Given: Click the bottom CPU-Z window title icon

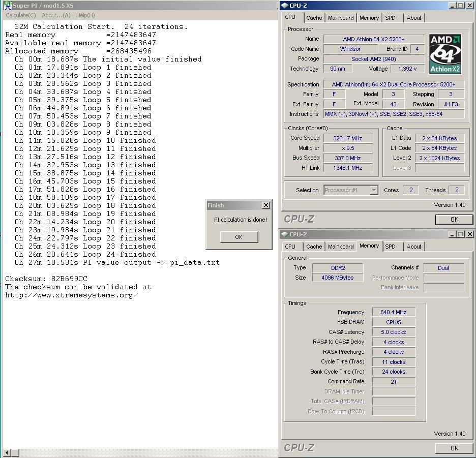Looking at the screenshot, I should (285, 234).
